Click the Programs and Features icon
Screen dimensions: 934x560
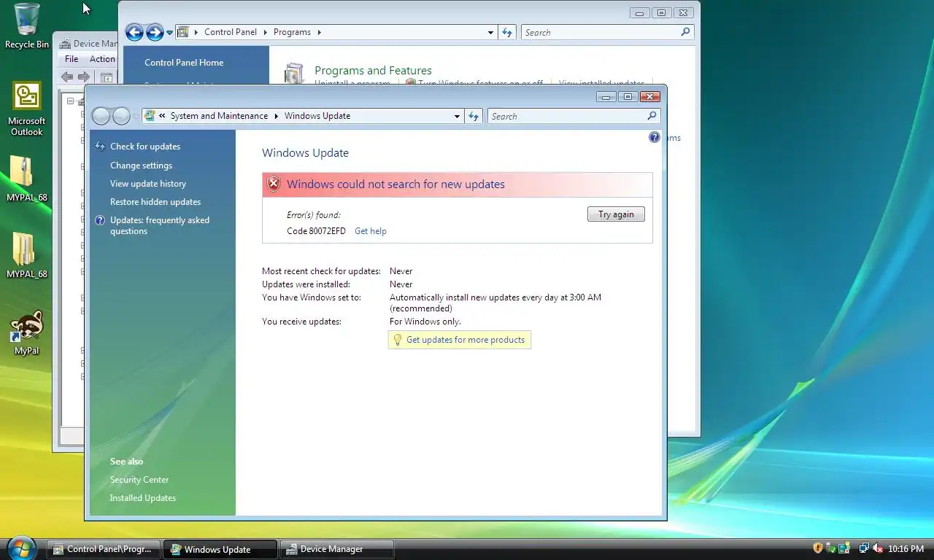(293, 73)
